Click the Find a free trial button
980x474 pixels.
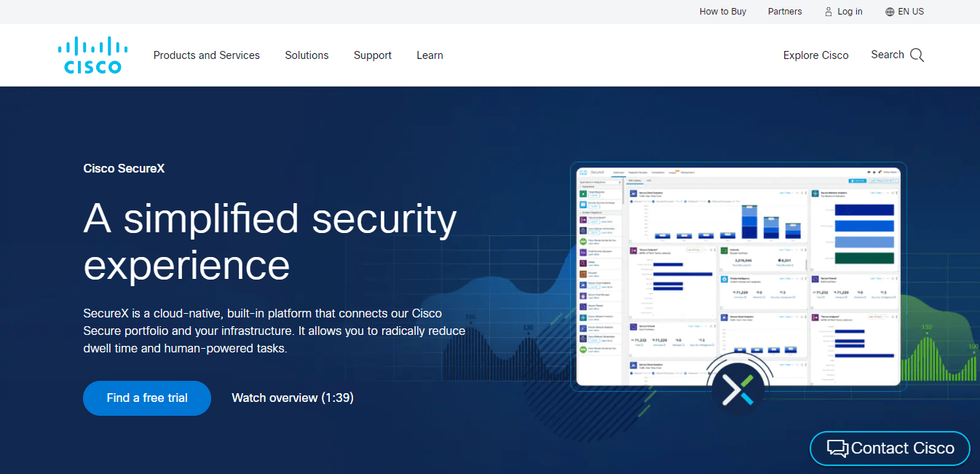(x=147, y=398)
